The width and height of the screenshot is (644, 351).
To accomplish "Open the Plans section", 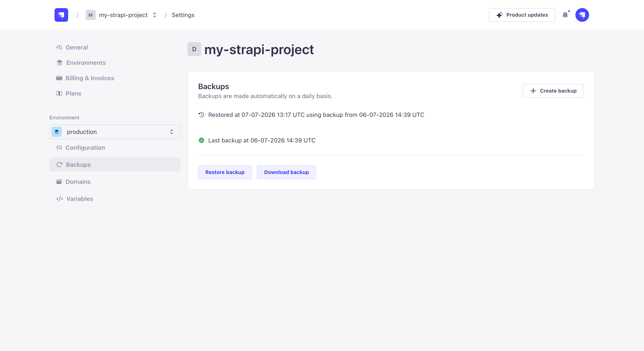I will click(73, 93).
